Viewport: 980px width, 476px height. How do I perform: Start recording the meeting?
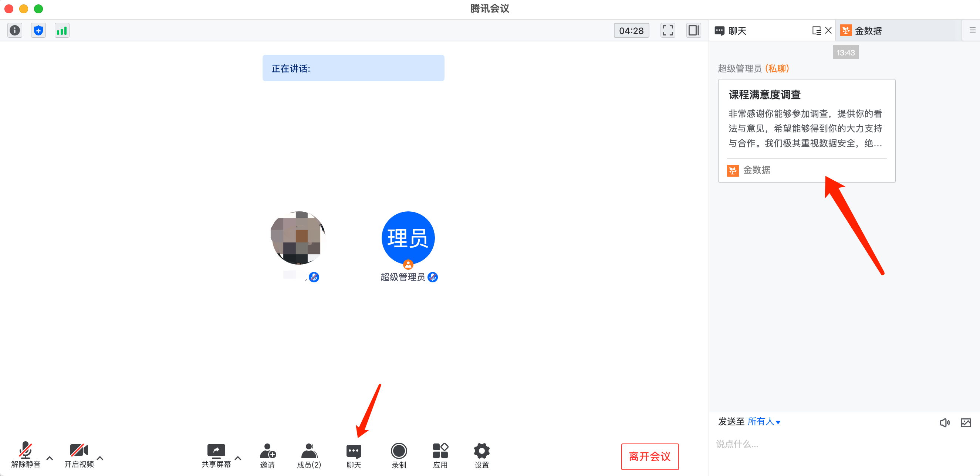click(399, 455)
